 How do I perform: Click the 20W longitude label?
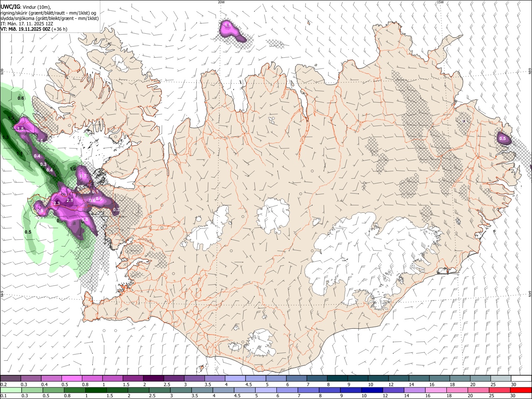click(221, 2)
